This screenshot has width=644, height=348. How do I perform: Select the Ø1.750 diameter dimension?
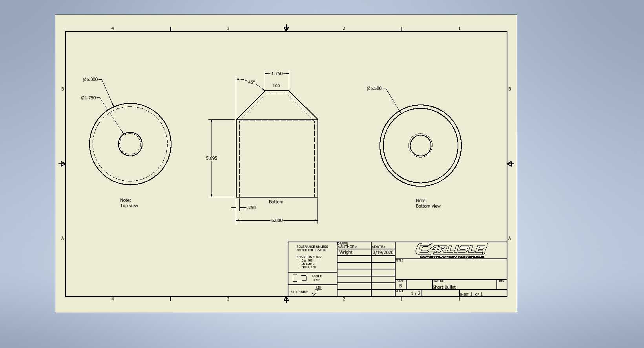coord(88,98)
